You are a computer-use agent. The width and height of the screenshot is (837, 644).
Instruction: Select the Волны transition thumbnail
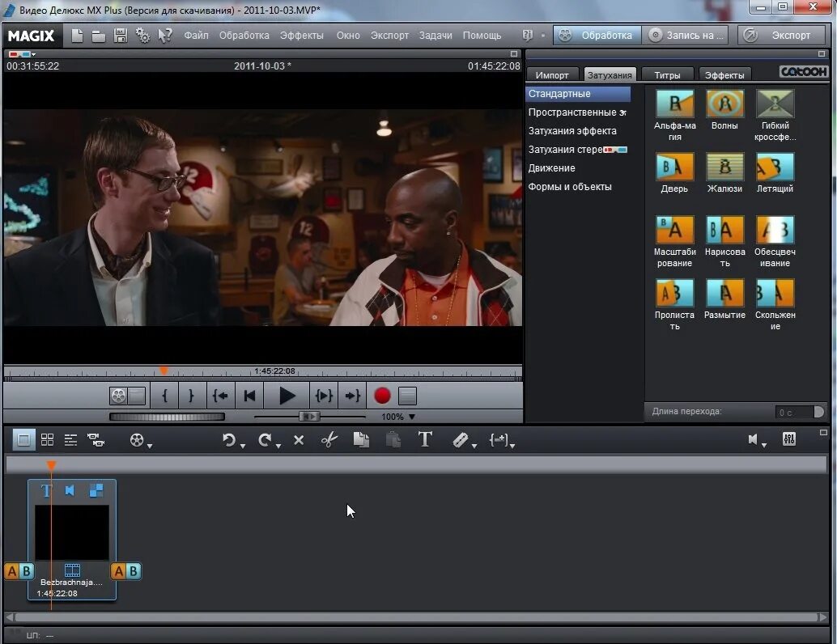724,104
